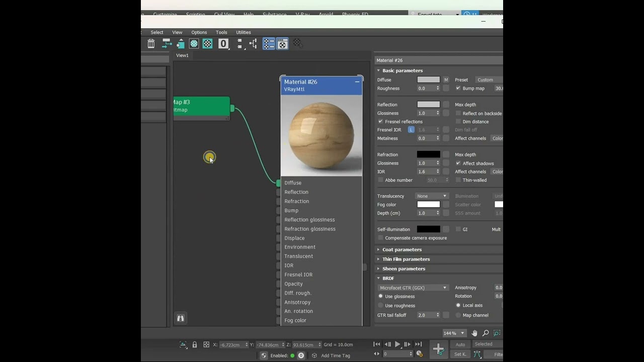Click the select by material icon
Screen dimensions: 644x362
click(297, 44)
